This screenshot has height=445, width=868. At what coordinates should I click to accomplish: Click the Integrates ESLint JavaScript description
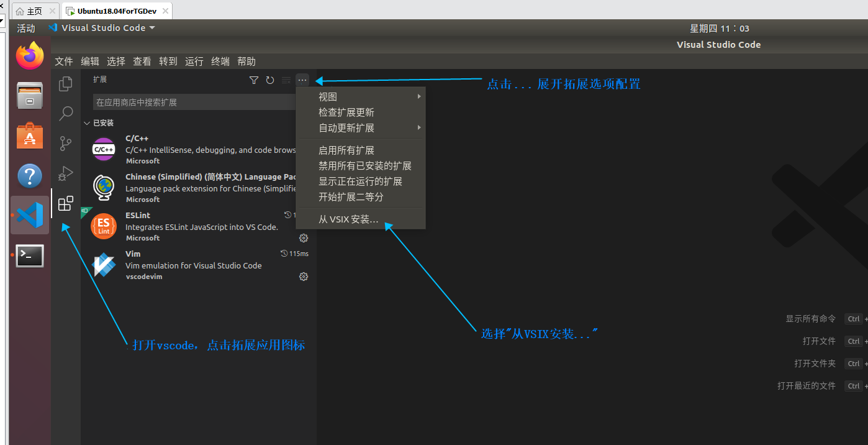point(202,227)
